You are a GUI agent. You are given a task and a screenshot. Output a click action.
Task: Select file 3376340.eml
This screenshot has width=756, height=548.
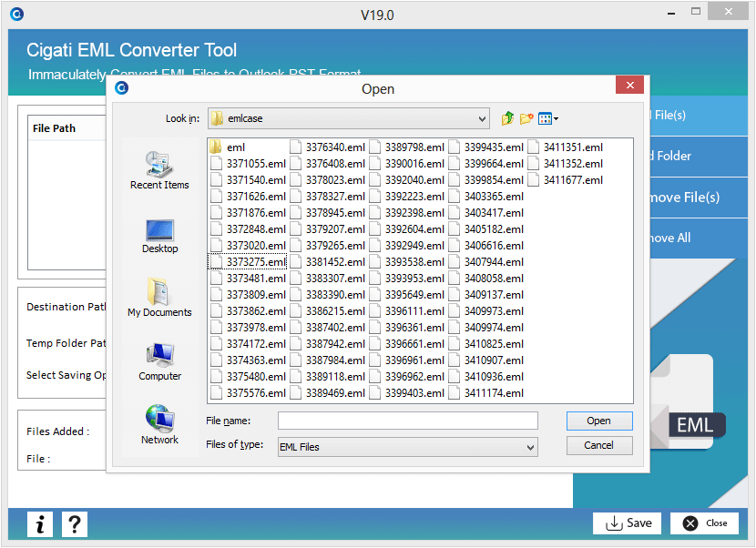(327, 147)
